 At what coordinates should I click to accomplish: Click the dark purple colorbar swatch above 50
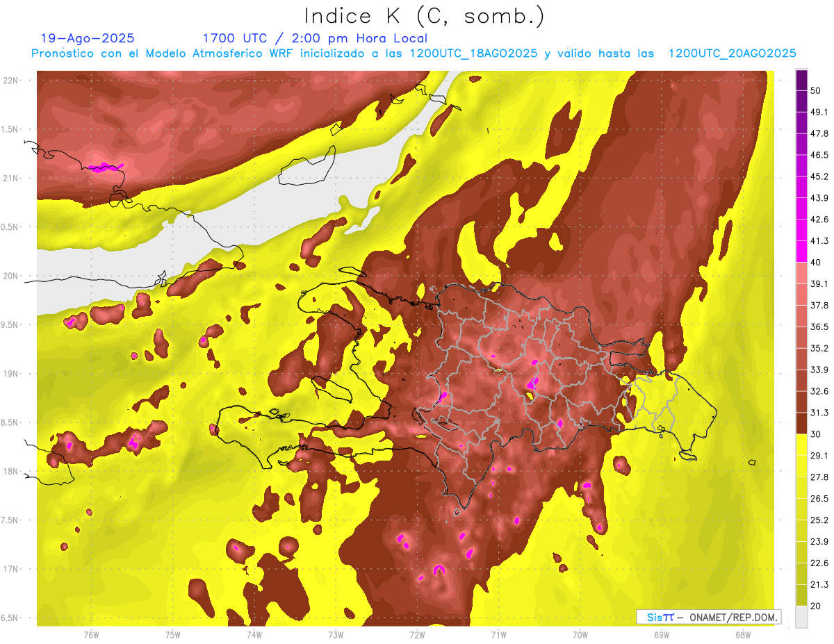pos(802,81)
